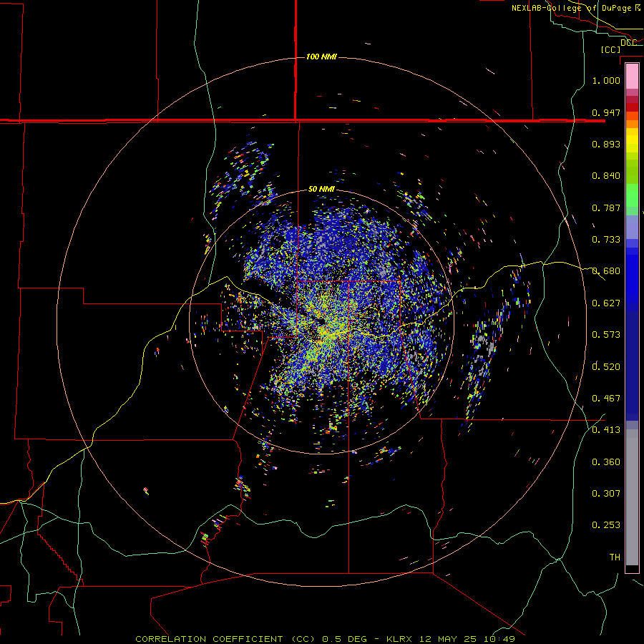Click the 0.893 scale value
The height and width of the screenshot is (644, 644).
(606, 144)
